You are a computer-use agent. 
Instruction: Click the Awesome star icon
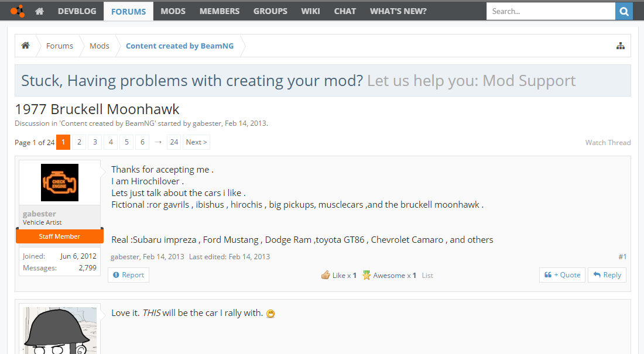pos(366,275)
